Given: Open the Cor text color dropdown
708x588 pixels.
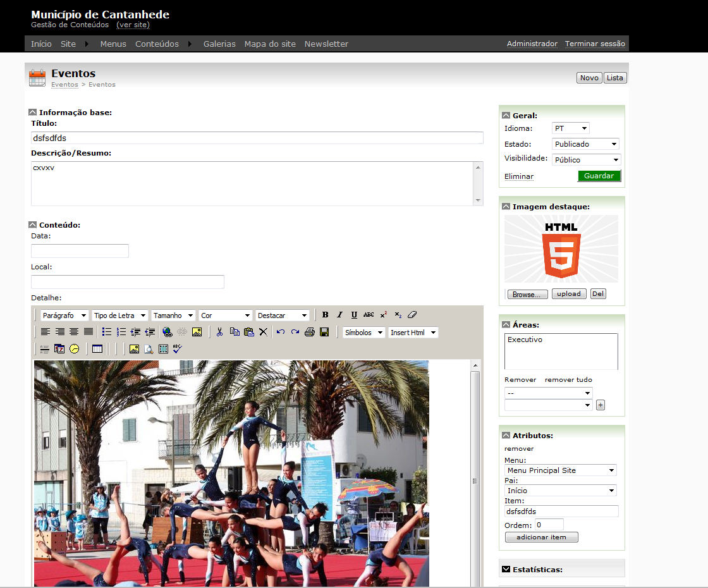Looking at the screenshot, I should point(225,315).
